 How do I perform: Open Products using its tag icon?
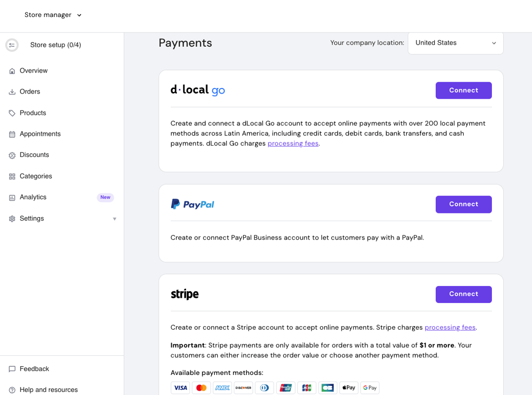pos(11,113)
